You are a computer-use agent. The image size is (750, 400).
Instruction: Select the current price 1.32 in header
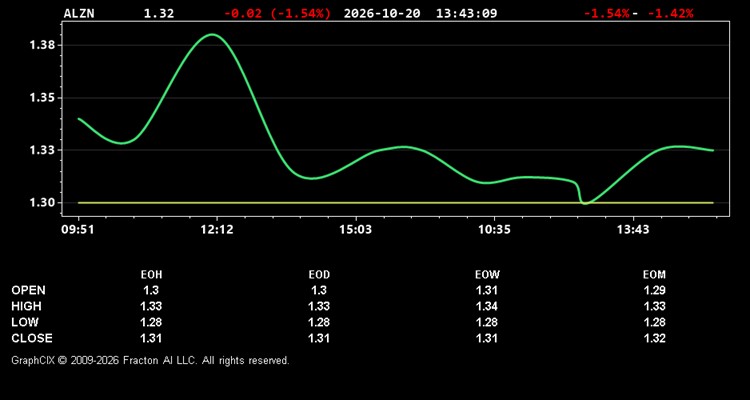pos(159,13)
